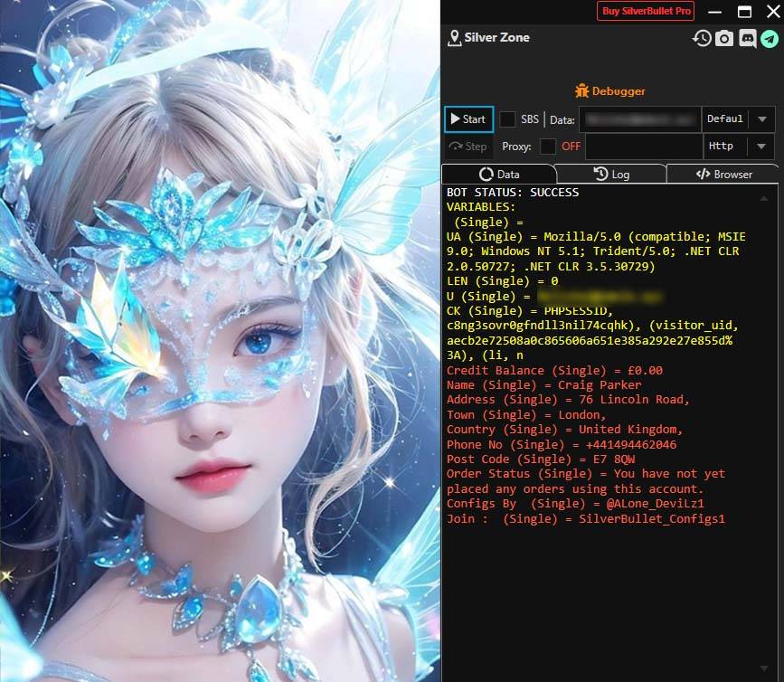Expand the Http proxy type dropdown
784x682 pixels.
pyautogui.click(x=761, y=147)
